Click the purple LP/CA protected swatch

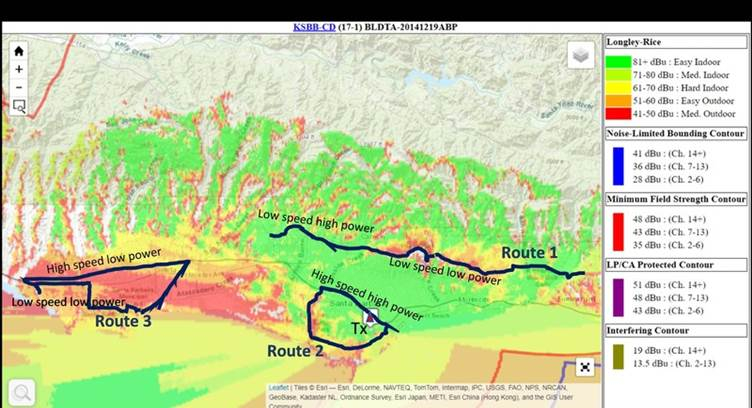(619, 297)
